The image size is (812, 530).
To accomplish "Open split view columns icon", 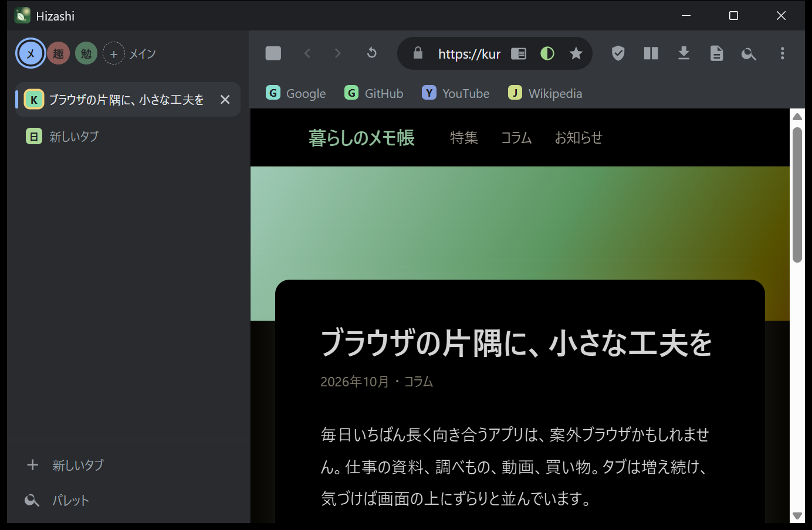I will (x=651, y=53).
